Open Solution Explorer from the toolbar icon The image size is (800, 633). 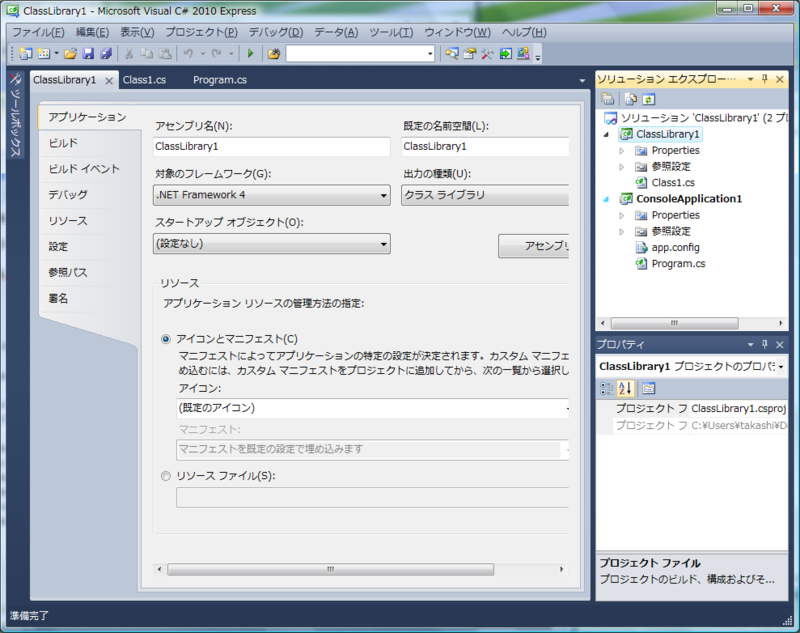[x=452, y=54]
